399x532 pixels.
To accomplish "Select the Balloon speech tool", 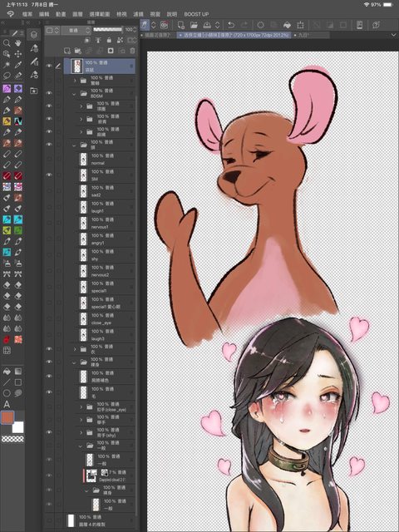I will click(x=18, y=393).
